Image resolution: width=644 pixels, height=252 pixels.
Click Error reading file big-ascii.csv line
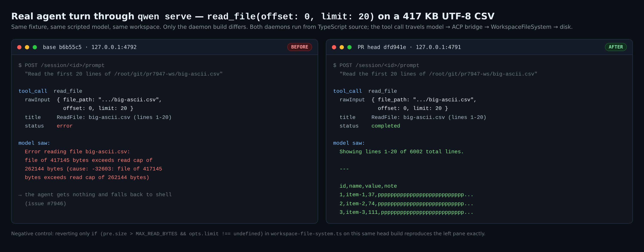(x=77, y=152)
